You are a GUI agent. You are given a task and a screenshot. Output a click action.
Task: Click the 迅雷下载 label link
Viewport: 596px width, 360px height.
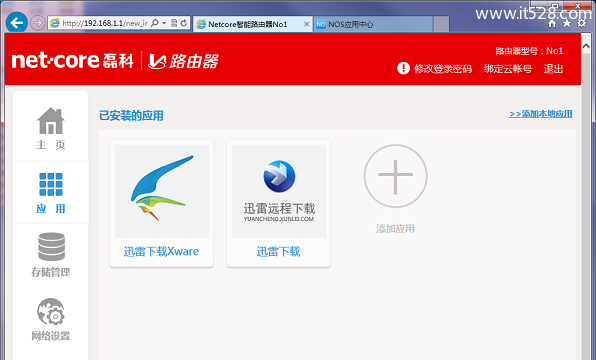278,251
